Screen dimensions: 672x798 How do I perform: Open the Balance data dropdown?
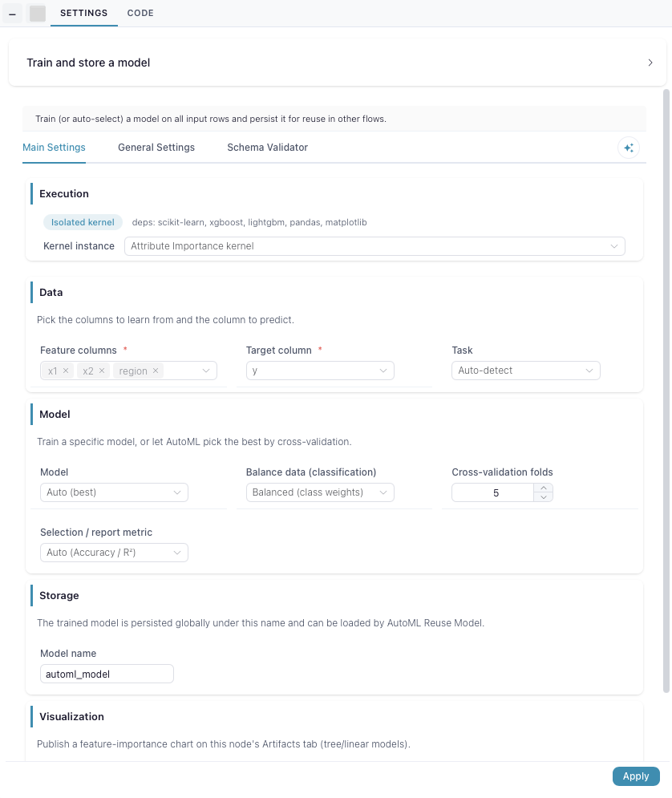320,492
